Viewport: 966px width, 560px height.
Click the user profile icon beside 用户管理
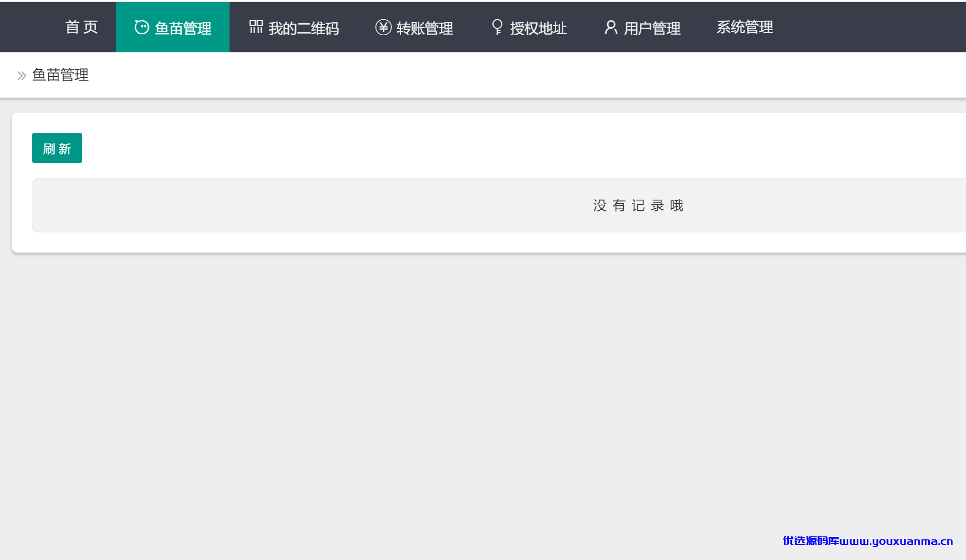pyautogui.click(x=611, y=27)
